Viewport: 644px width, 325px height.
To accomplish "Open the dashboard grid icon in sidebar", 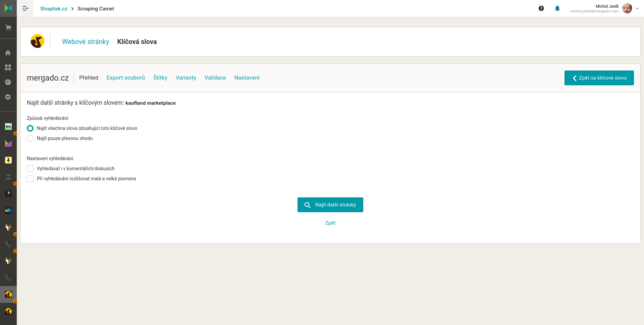I will tap(8, 67).
